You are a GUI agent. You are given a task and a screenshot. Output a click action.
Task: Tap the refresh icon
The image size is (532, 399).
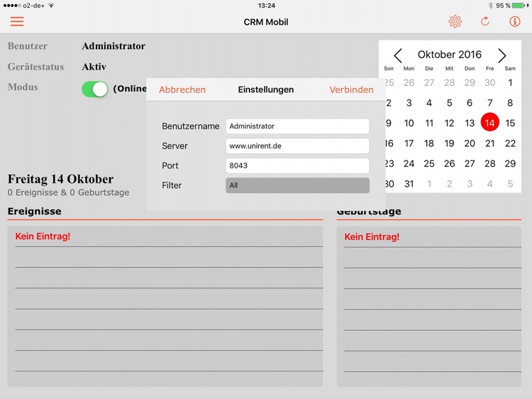(485, 21)
